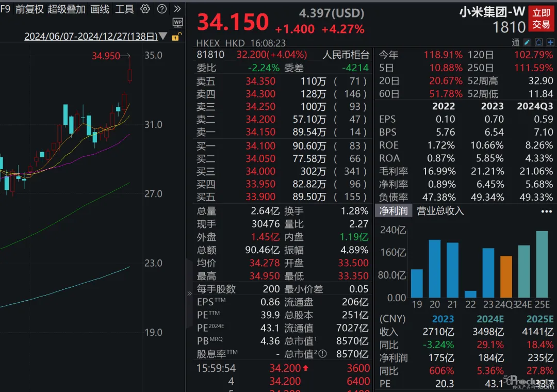This screenshot has width=557, height=392.
Task: Click sell-one price 34.150
Action: click(x=260, y=132)
